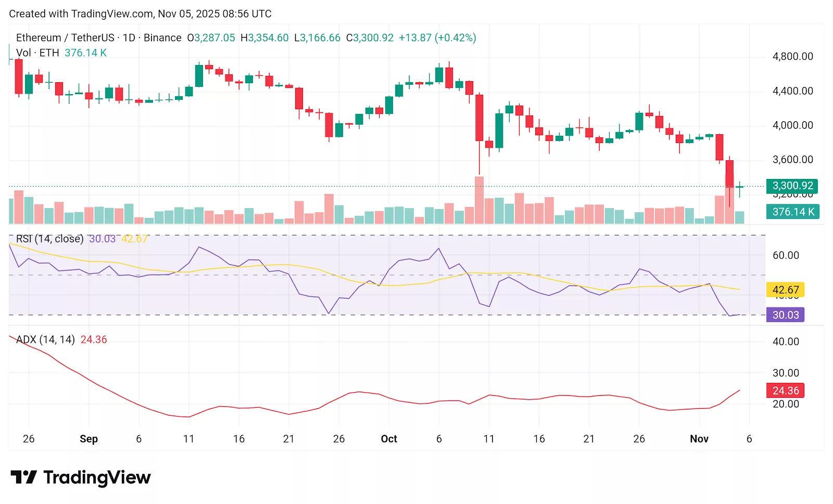
Task: Click the Binance exchange label
Action: (163, 37)
